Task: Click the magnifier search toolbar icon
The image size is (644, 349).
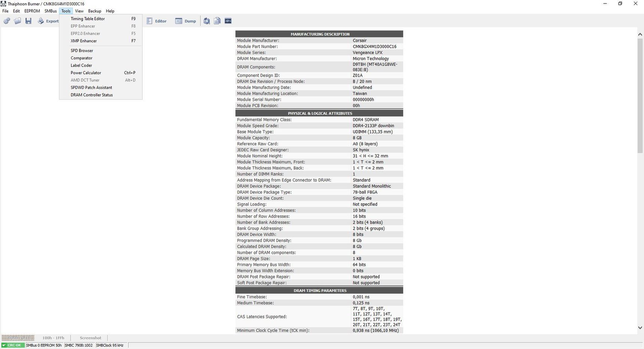Action: tap(207, 21)
